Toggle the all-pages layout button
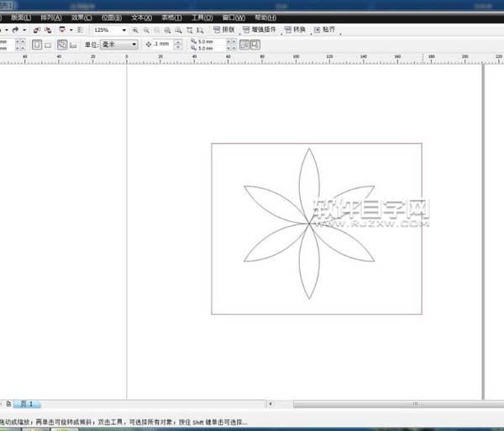Viewport: 504px width, 431px height. (62, 45)
